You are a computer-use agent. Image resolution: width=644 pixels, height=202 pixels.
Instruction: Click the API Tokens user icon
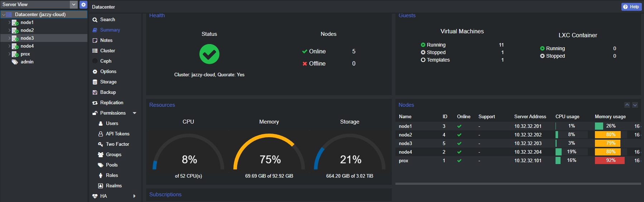(x=101, y=134)
